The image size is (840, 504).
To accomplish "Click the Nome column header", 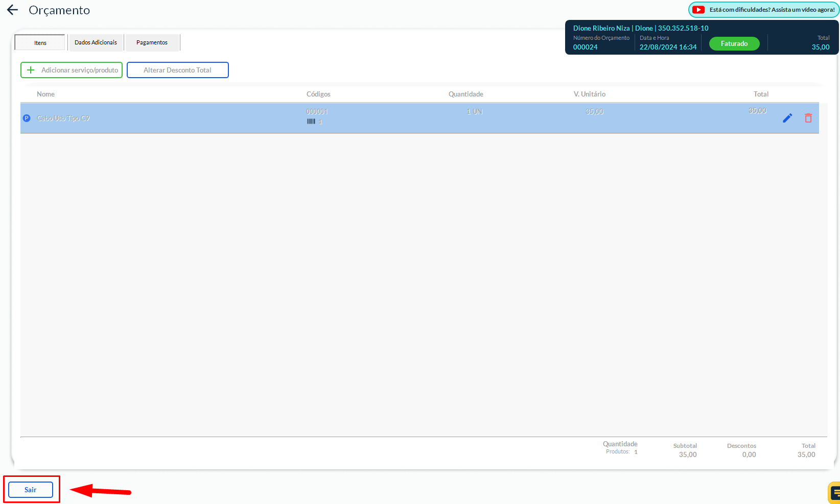I will 45,94.
